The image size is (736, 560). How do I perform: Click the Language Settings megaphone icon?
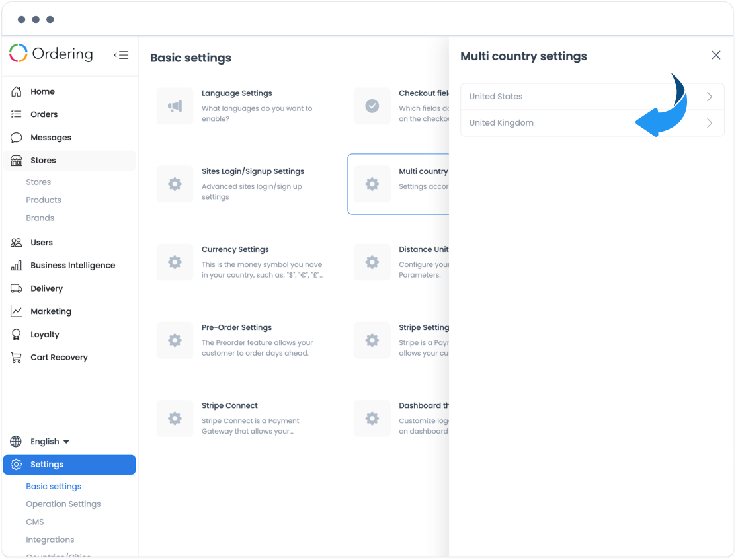pos(175,106)
